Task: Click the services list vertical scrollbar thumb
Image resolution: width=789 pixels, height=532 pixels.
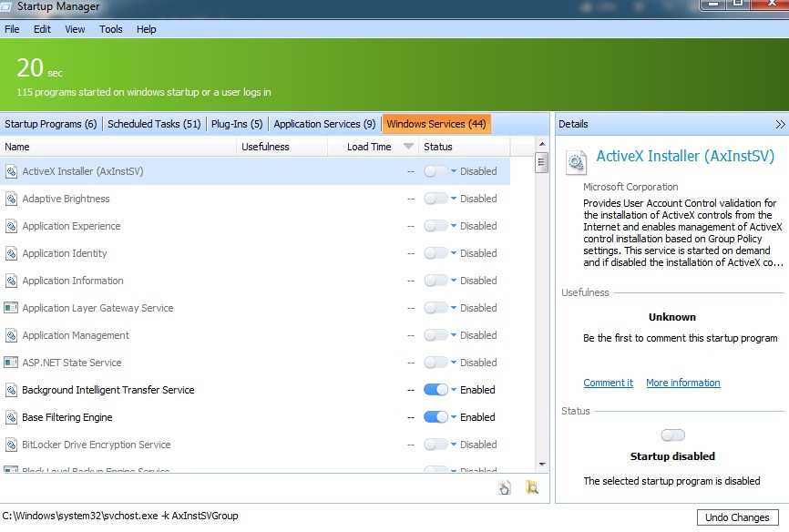Action: click(541, 163)
